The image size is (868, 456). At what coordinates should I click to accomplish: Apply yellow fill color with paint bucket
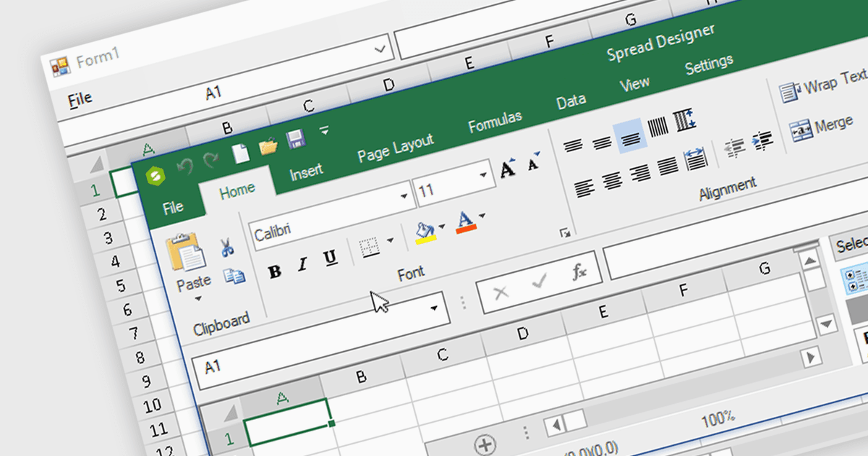click(425, 232)
